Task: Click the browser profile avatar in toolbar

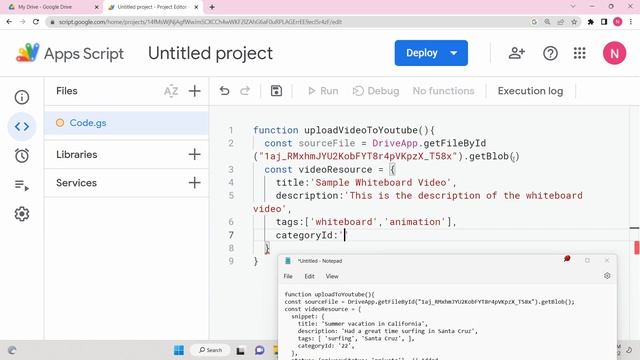Action: tap(618, 22)
